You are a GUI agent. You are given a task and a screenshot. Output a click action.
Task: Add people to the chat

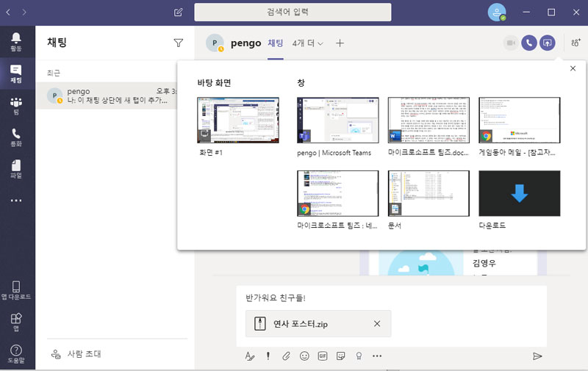pyautogui.click(x=576, y=43)
